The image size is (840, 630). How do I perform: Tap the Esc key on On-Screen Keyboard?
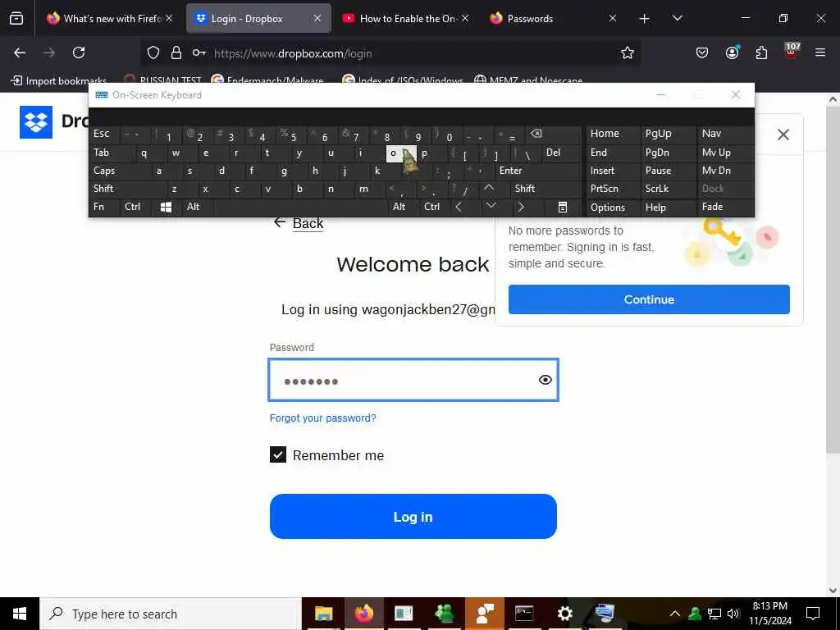[104, 134]
